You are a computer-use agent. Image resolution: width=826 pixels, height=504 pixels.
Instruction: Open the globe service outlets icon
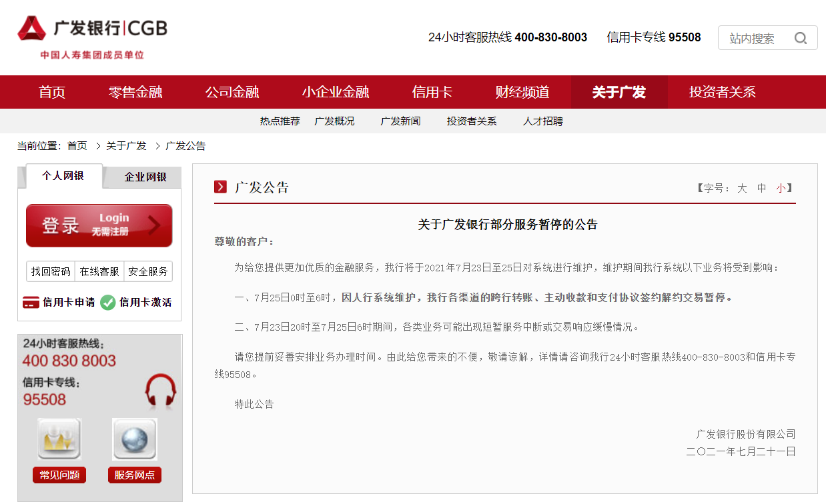coord(135,439)
